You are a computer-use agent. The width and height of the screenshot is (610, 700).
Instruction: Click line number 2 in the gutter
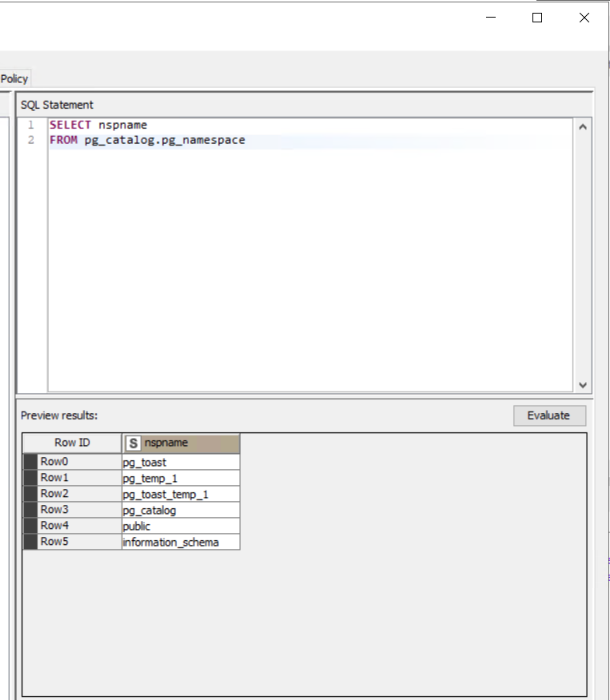31,140
